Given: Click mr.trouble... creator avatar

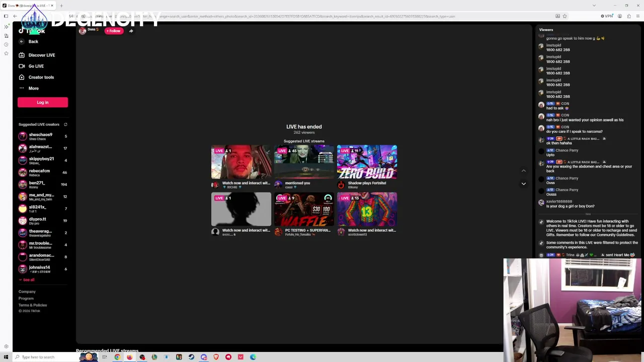Looking at the screenshot, I should (x=23, y=245).
